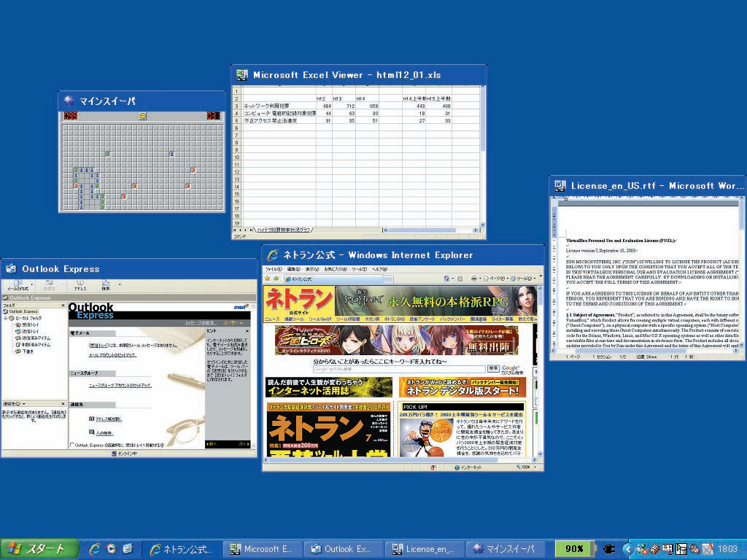
Task: Open the zoom level dropdown in IE status bar
Action: point(536,467)
